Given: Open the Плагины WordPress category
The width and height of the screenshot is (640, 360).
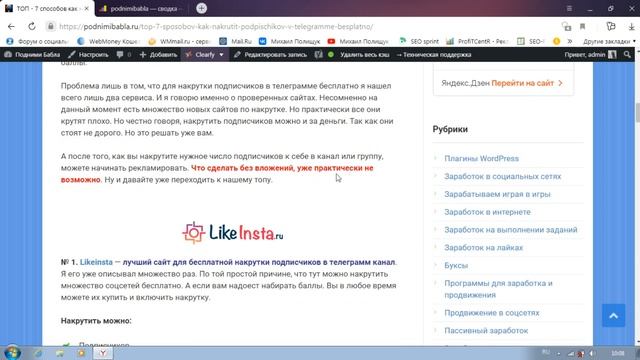Looking at the screenshot, I should 481,158.
